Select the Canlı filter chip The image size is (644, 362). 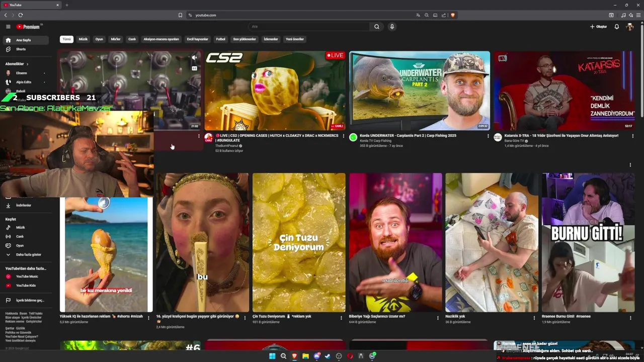point(132,39)
